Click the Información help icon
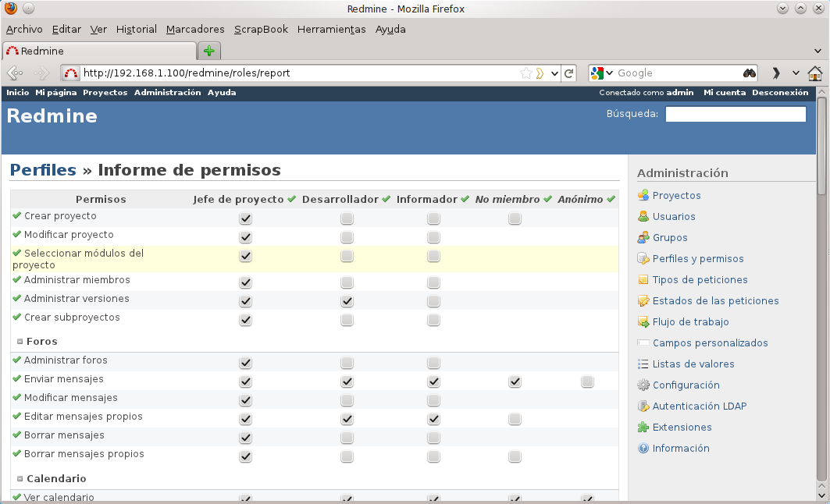 click(643, 449)
